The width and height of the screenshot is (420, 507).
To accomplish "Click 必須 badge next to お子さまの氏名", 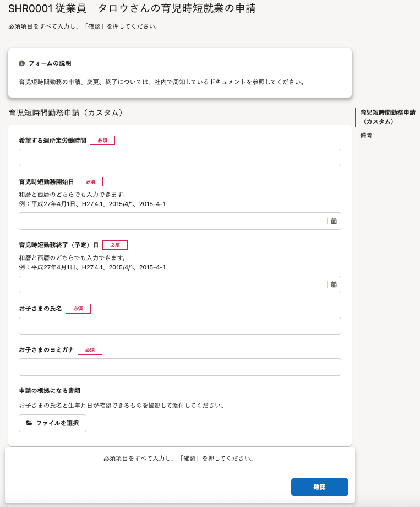I will tap(78, 309).
